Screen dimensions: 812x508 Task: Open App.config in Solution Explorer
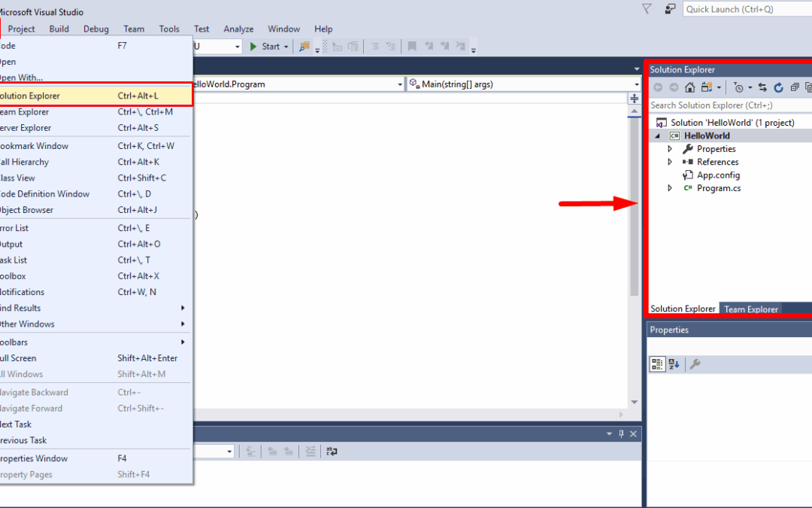718,175
